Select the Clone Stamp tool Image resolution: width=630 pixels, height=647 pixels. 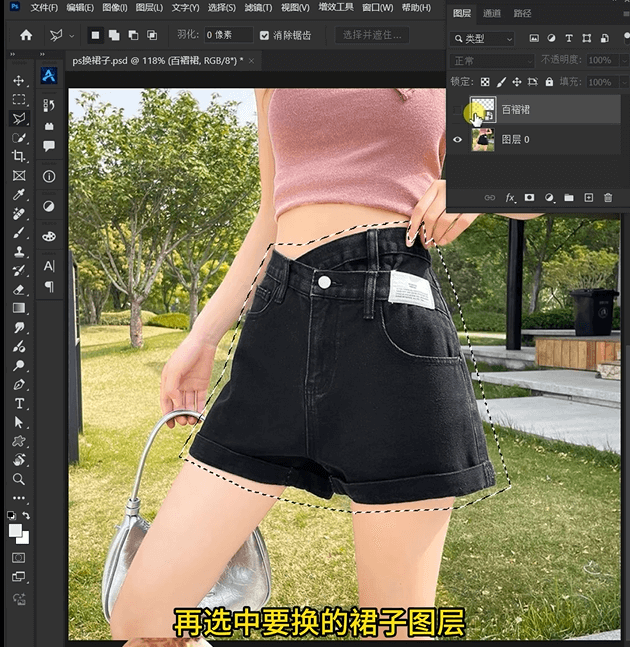[19, 252]
